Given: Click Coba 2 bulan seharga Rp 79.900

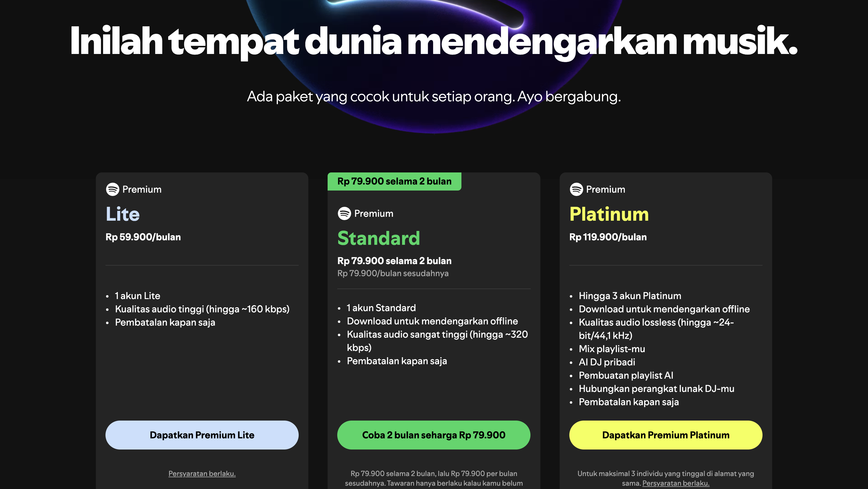Looking at the screenshot, I should click(x=434, y=435).
